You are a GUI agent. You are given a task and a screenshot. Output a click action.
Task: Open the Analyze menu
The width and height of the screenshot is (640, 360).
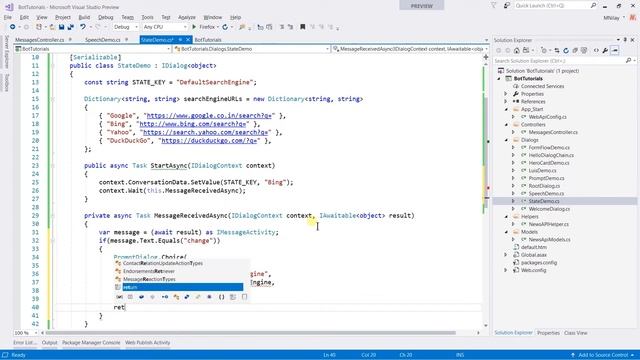point(187,17)
